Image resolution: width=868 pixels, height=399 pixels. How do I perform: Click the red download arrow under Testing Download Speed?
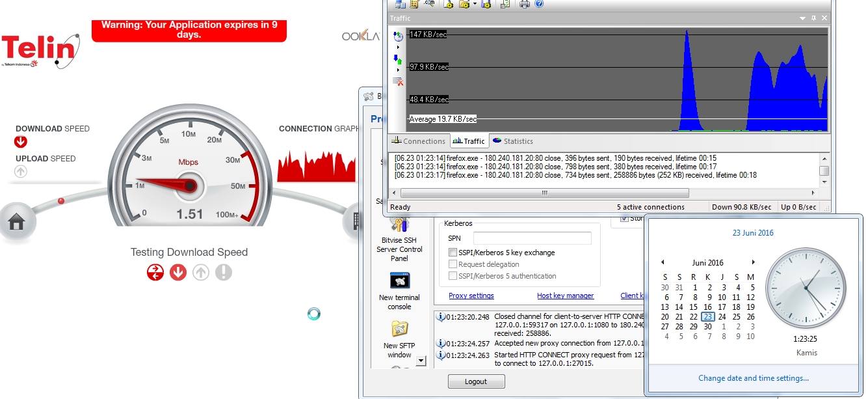tap(178, 272)
